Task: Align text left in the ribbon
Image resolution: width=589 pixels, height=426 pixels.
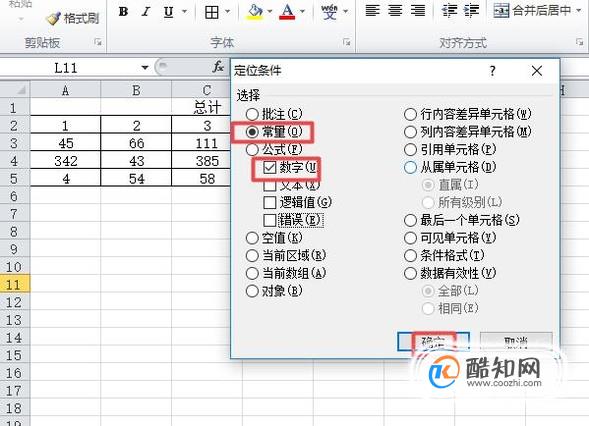Action: click(x=372, y=11)
